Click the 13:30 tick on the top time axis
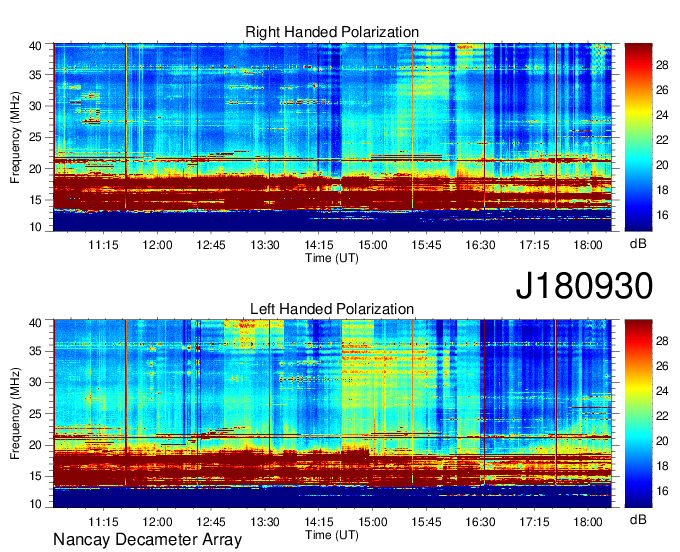The height and width of the screenshot is (552, 680). tap(265, 245)
